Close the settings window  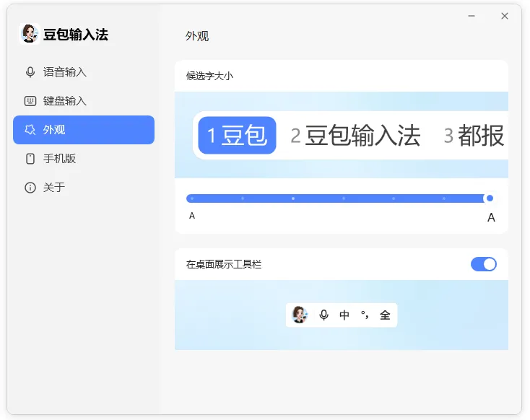click(x=505, y=16)
